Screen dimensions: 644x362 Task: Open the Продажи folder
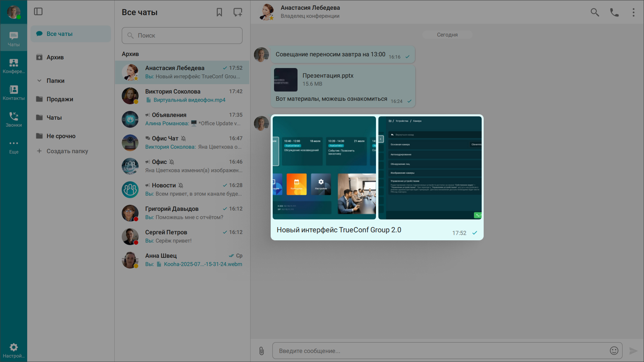click(x=71, y=99)
